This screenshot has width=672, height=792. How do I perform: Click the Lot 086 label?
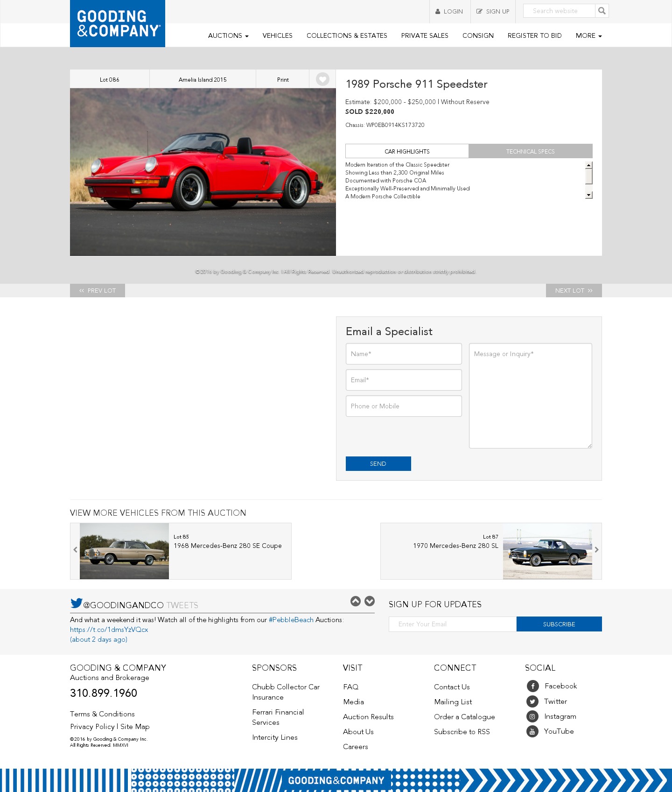[110, 79]
